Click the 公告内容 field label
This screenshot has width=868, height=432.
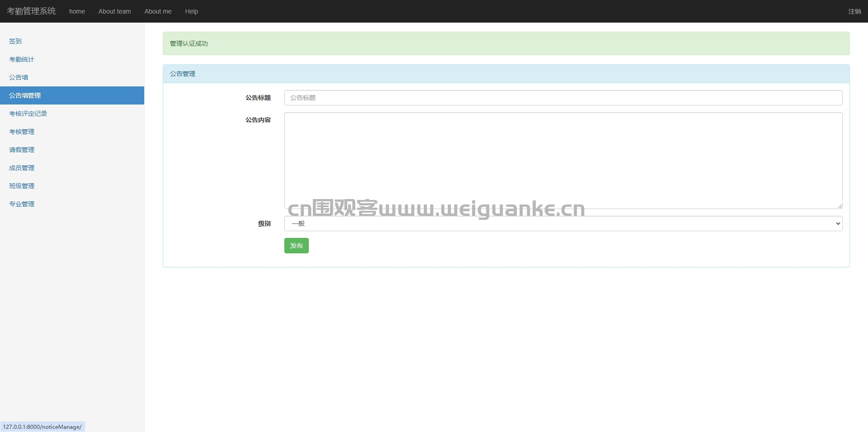[258, 120]
